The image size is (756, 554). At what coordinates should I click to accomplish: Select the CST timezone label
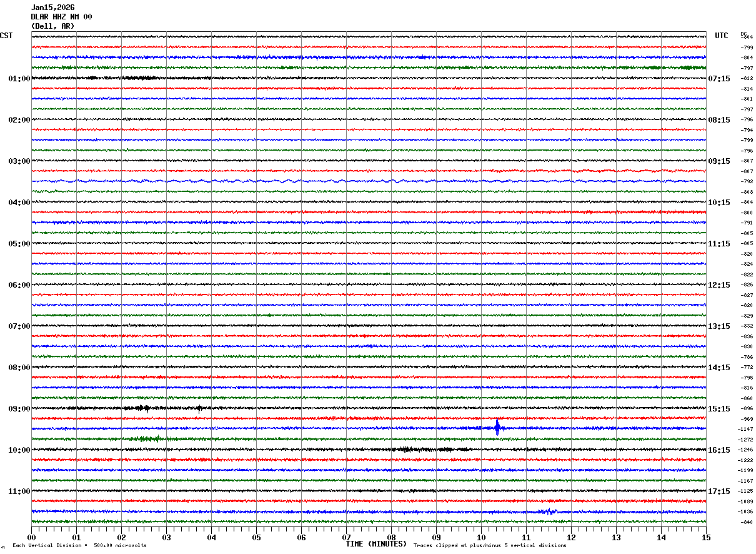[6, 36]
